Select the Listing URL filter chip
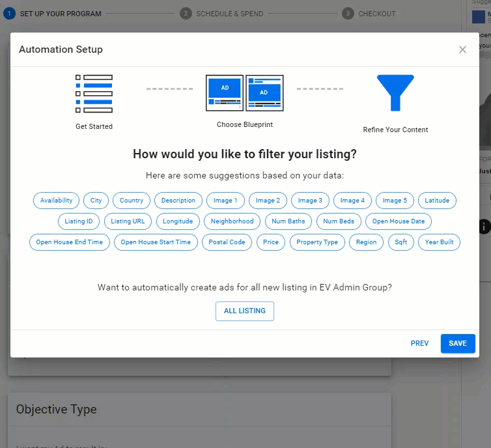491x448 pixels. [x=128, y=221]
